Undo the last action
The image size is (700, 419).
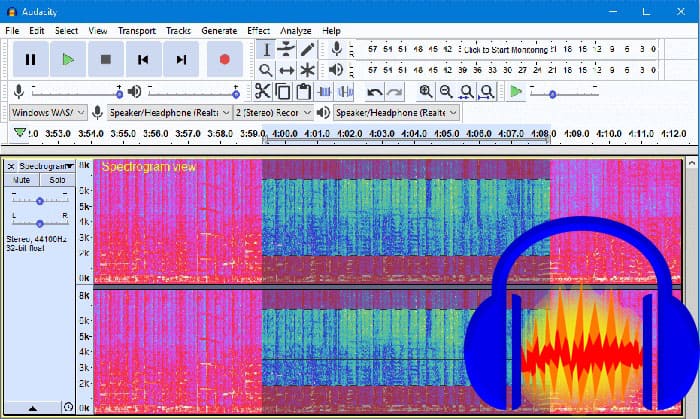pos(374,92)
